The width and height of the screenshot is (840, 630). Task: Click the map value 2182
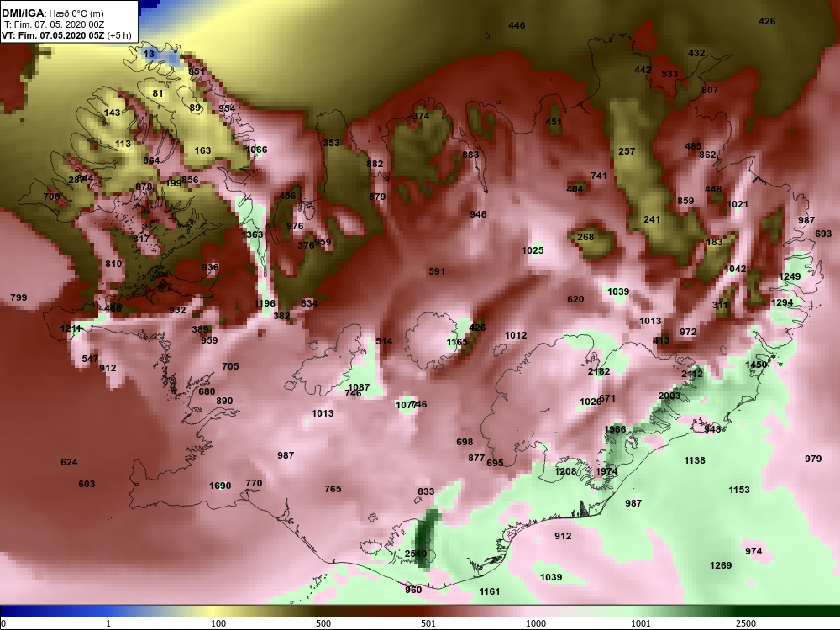[x=598, y=371]
